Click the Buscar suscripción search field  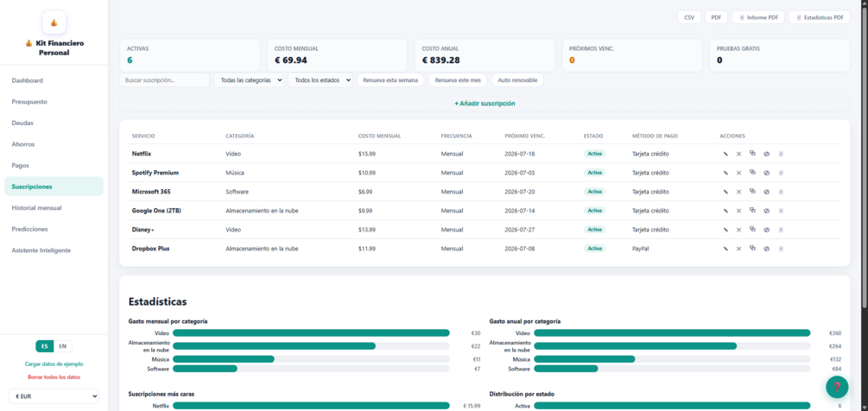pos(164,80)
